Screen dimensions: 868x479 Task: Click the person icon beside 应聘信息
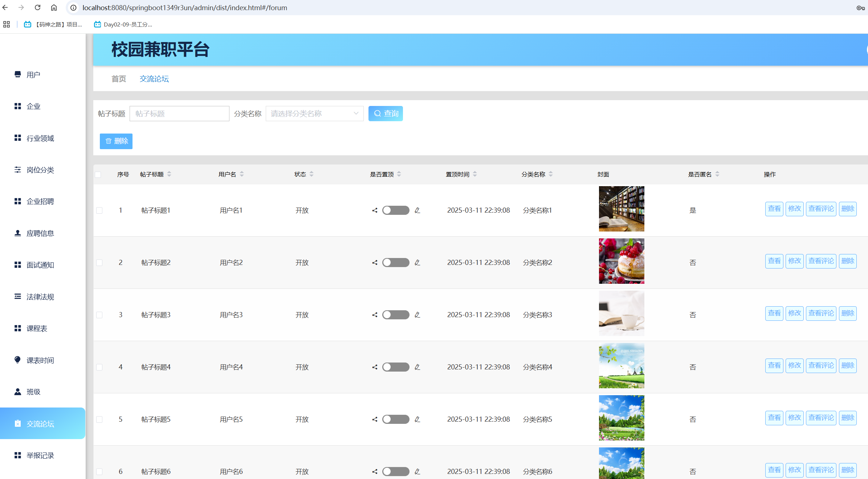[17, 233]
